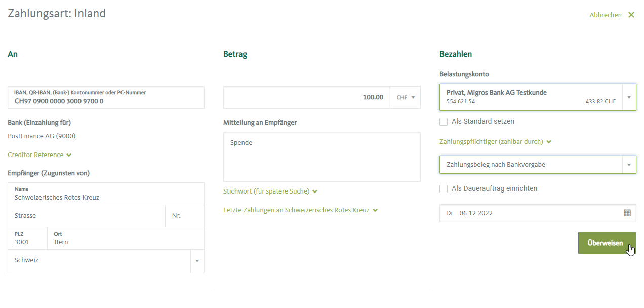Close the payment form with X icon

click(x=631, y=15)
